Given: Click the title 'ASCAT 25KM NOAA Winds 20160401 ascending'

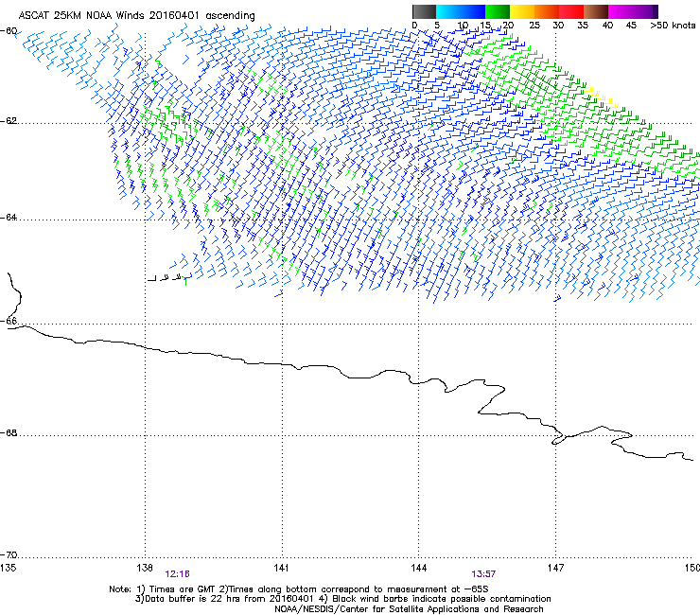Looking at the screenshot, I should tap(136, 16).
